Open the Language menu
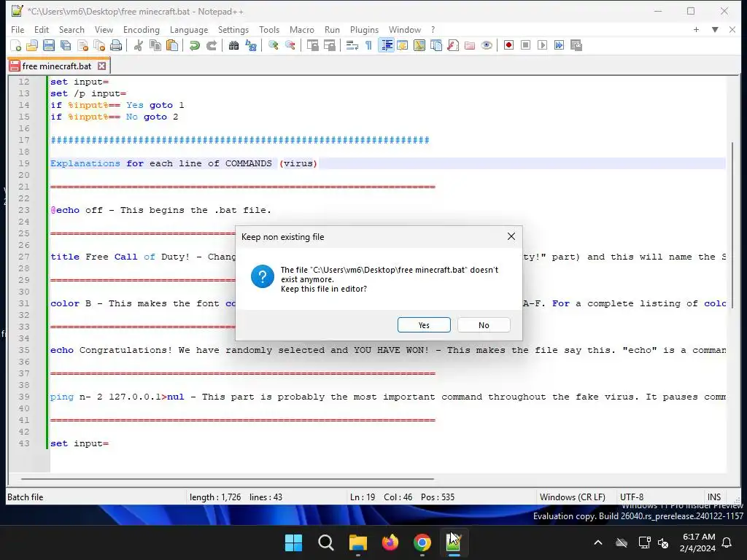747x560 pixels. coord(189,29)
